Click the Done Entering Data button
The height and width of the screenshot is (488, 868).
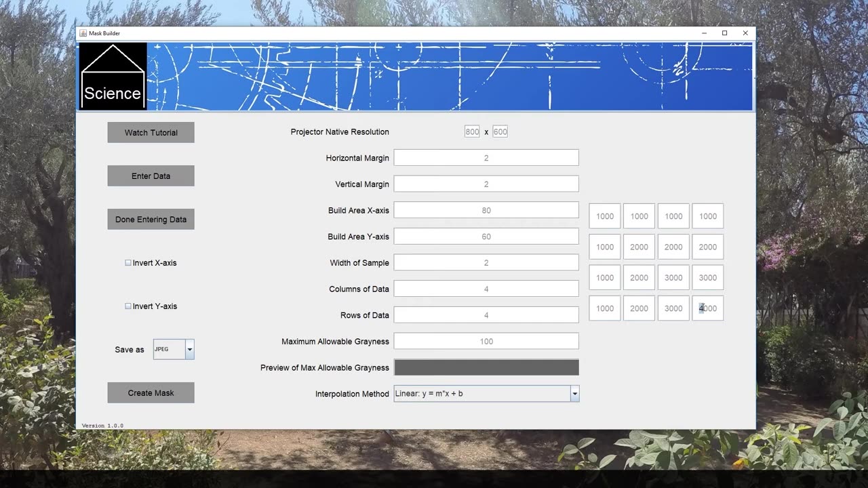tap(151, 219)
